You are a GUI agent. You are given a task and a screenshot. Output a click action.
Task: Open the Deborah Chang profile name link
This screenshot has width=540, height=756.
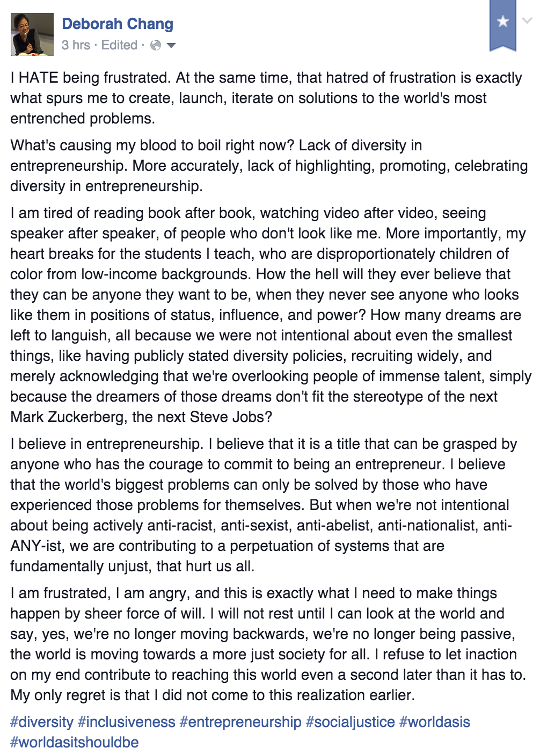tap(118, 24)
